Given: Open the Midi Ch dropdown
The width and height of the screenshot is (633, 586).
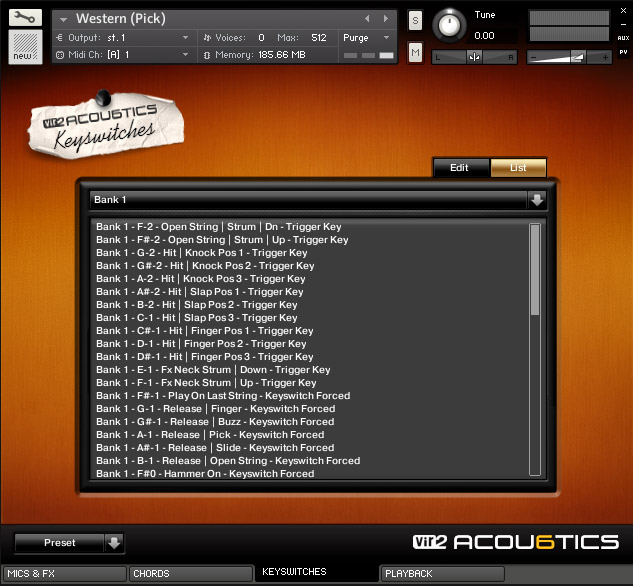Looking at the screenshot, I should pos(148,54).
